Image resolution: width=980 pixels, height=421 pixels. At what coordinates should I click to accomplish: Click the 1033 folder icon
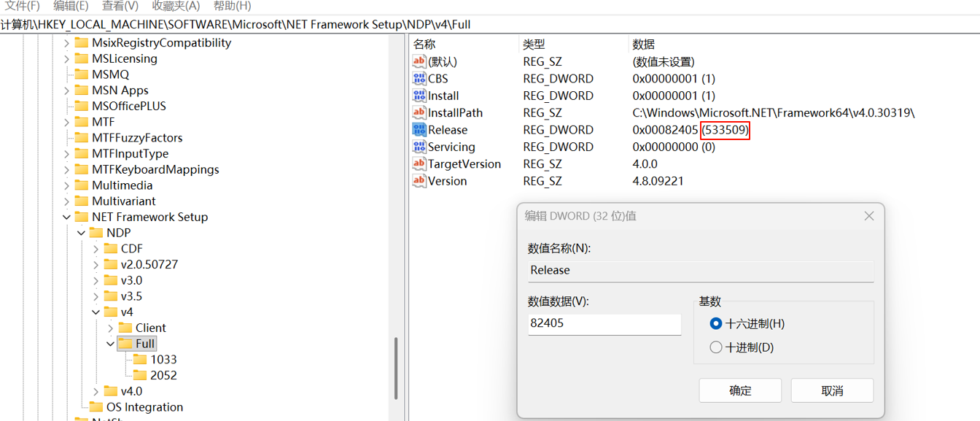click(140, 360)
